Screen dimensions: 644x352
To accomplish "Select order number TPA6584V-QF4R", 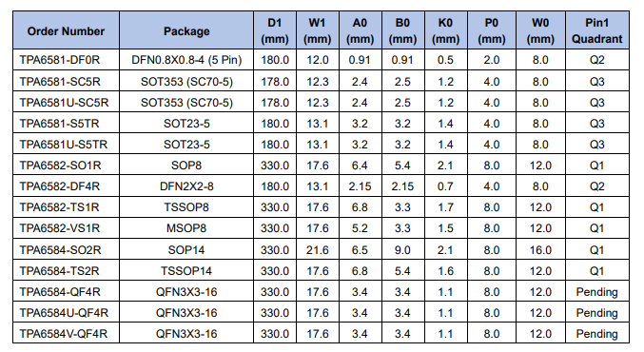I will point(63,334).
